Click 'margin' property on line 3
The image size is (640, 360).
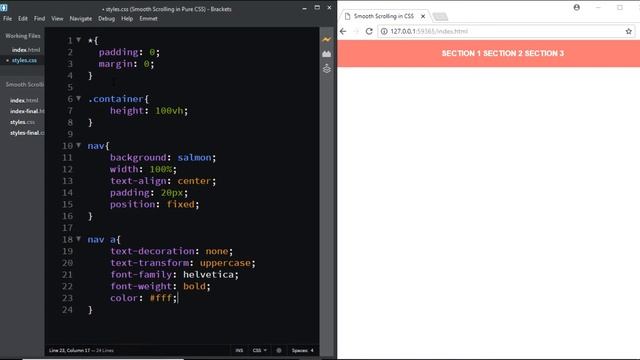(x=116, y=64)
